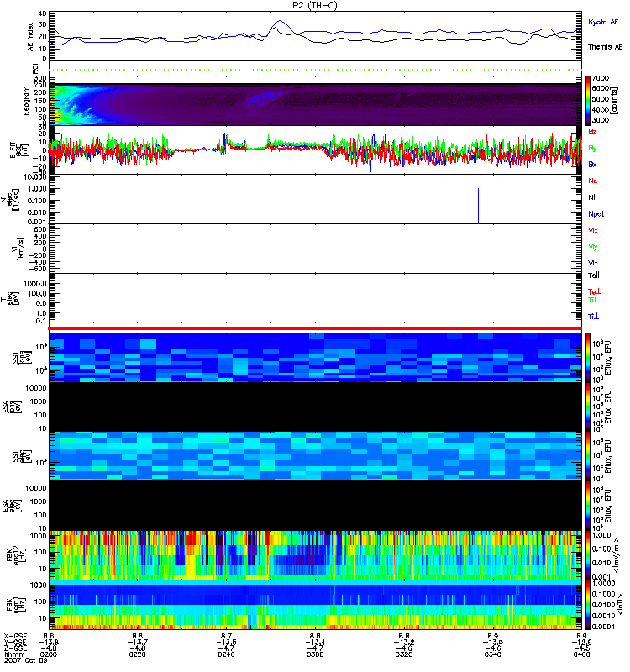Viewport: 630px width, 672px height.
Task: Click the 0240 time tick label
Action: [x=226, y=654]
